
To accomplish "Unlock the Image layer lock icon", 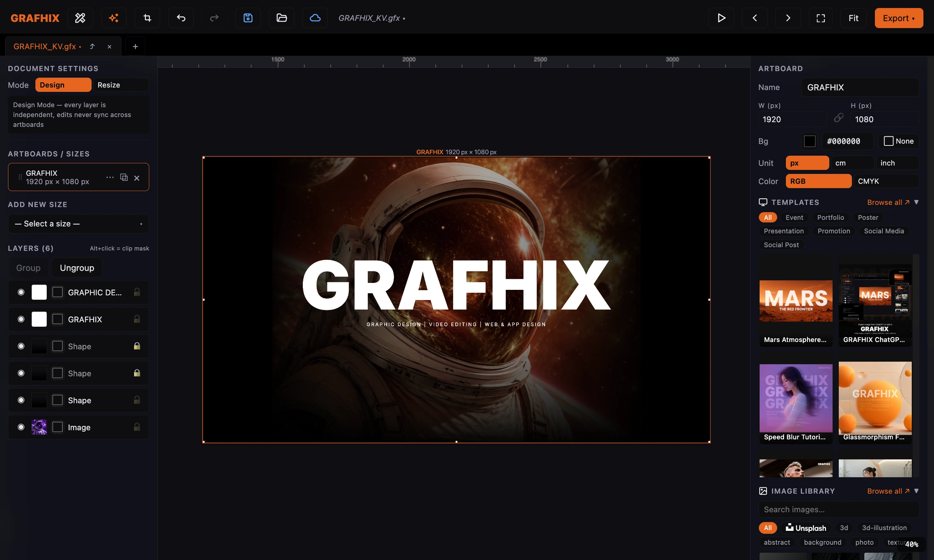I will pos(137,427).
